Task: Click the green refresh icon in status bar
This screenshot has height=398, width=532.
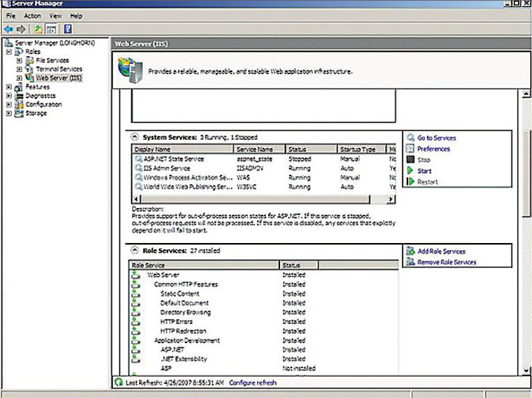Action: point(118,383)
